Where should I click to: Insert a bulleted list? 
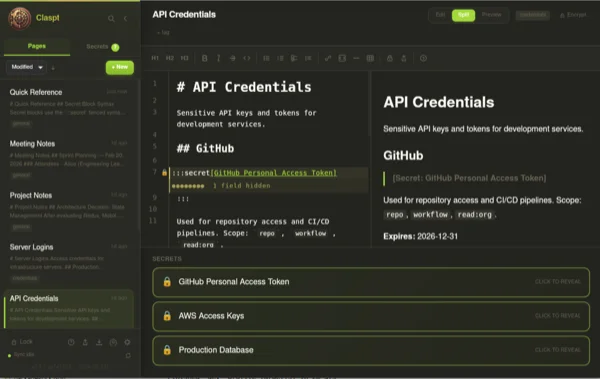[266, 58]
